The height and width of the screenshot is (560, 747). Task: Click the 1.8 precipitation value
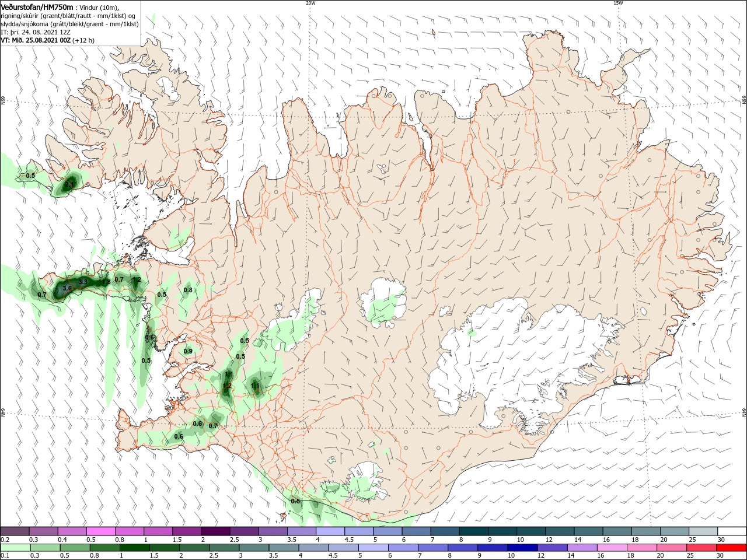pyautogui.click(x=106, y=282)
